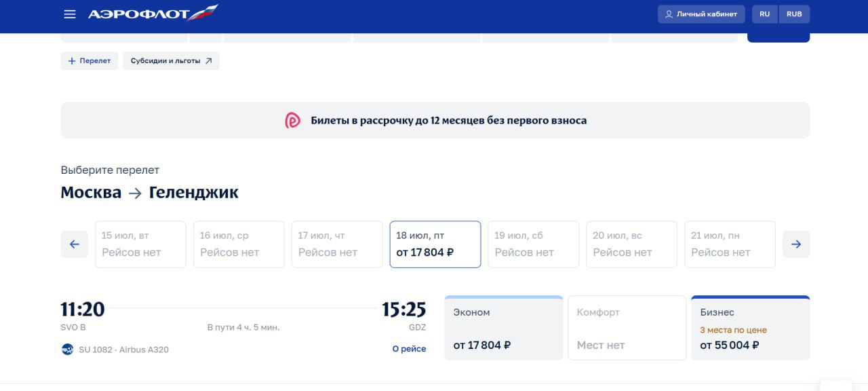Image resolution: width=868 pixels, height=391 pixels.
Task: Change currency via RUB button
Action: pos(794,14)
